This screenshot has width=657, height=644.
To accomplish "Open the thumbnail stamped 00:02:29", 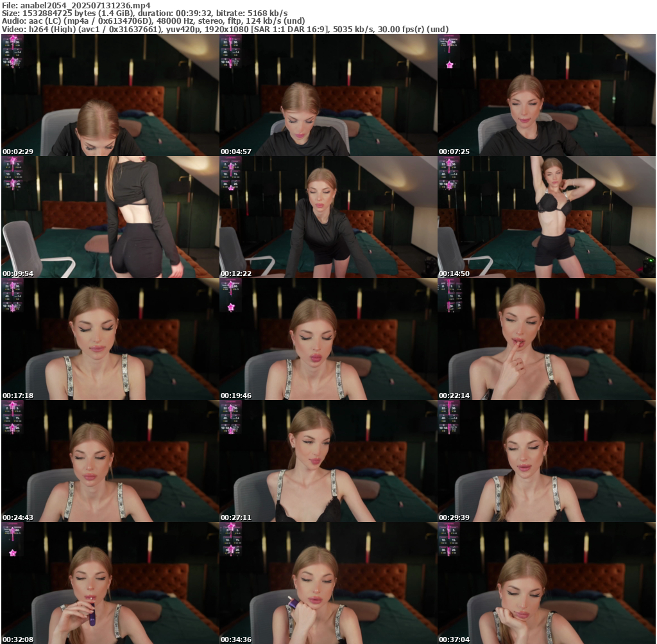I will point(110,95).
